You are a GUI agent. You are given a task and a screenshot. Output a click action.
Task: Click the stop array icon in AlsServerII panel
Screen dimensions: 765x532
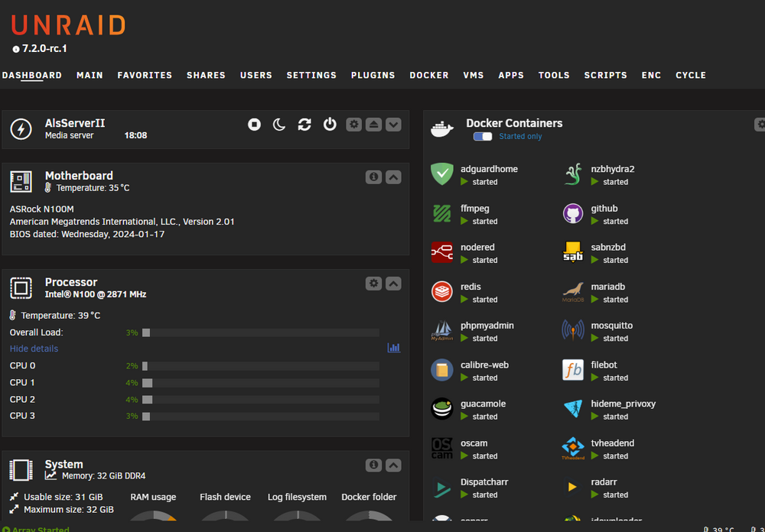(x=254, y=125)
